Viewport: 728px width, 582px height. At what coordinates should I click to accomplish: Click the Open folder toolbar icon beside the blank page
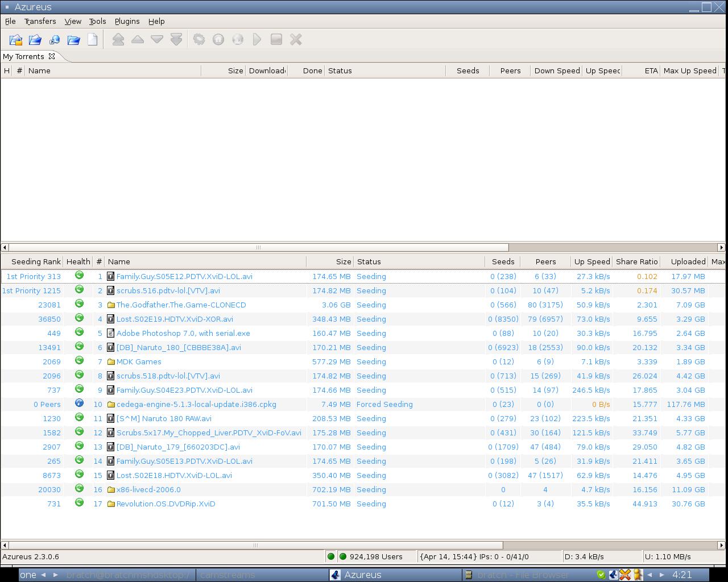(x=74, y=40)
